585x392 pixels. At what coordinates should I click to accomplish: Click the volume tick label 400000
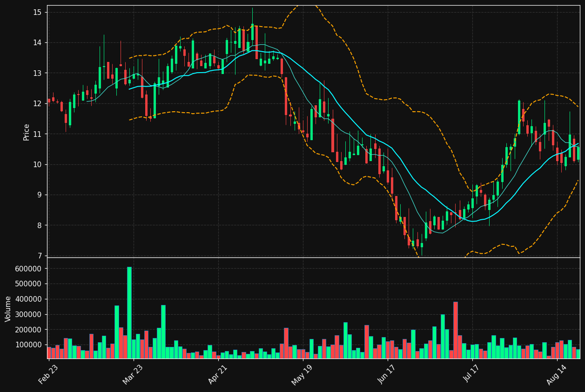pyautogui.click(x=28, y=299)
